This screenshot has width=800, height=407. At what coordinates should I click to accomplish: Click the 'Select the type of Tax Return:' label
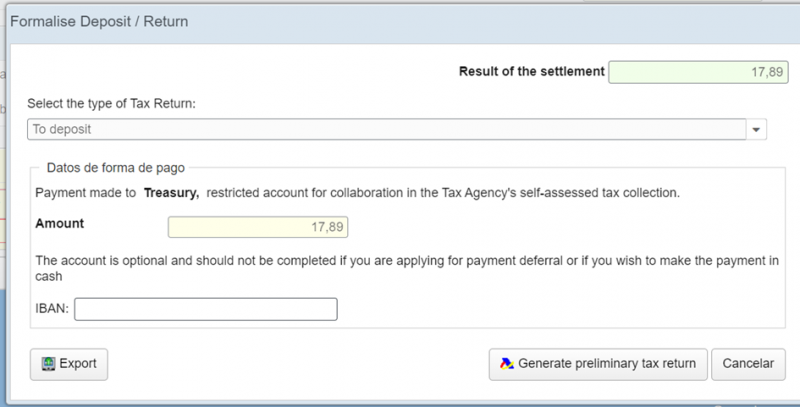coord(119,103)
